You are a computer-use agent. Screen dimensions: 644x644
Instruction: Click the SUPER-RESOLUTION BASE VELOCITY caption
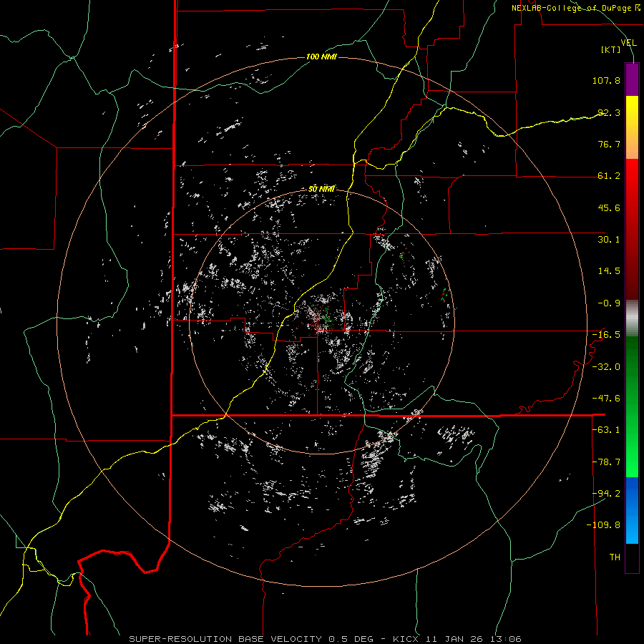[x=225, y=639]
